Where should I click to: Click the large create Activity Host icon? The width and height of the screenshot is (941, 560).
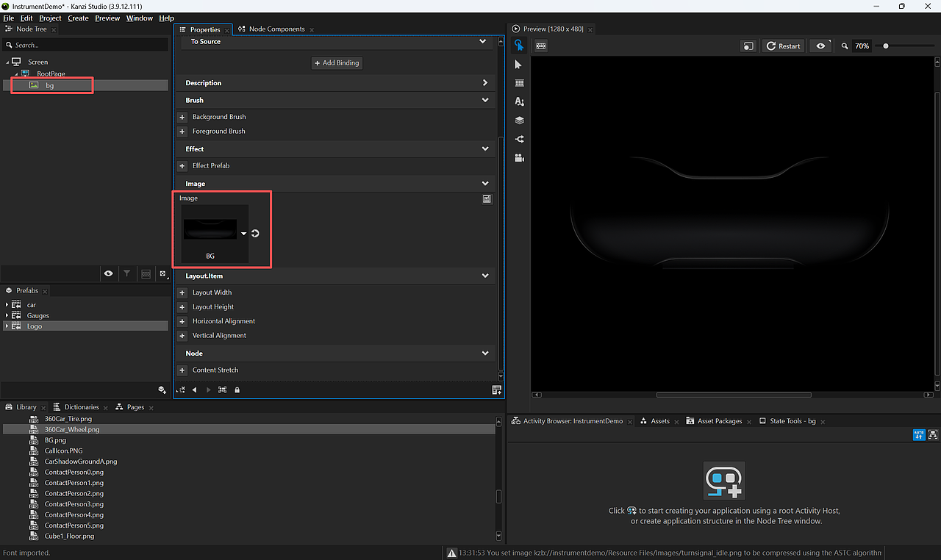pyautogui.click(x=724, y=481)
